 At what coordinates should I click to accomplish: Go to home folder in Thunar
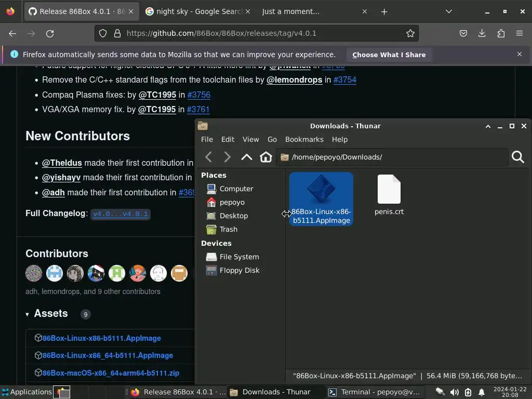pyautogui.click(x=265, y=157)
